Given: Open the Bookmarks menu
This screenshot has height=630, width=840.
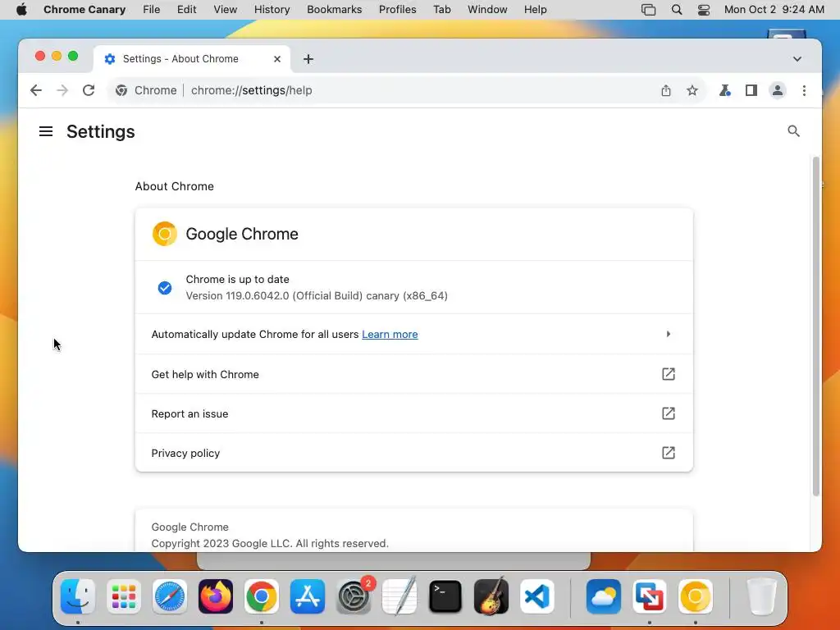Looking at the screenshot, I should point(335,10).
